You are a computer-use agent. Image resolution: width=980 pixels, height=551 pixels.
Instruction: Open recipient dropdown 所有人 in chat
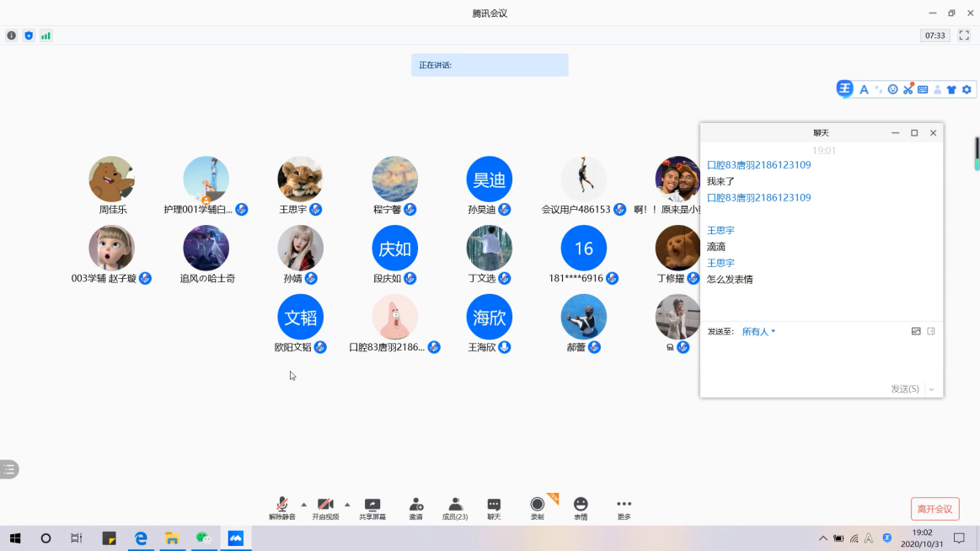coord(758,332)
